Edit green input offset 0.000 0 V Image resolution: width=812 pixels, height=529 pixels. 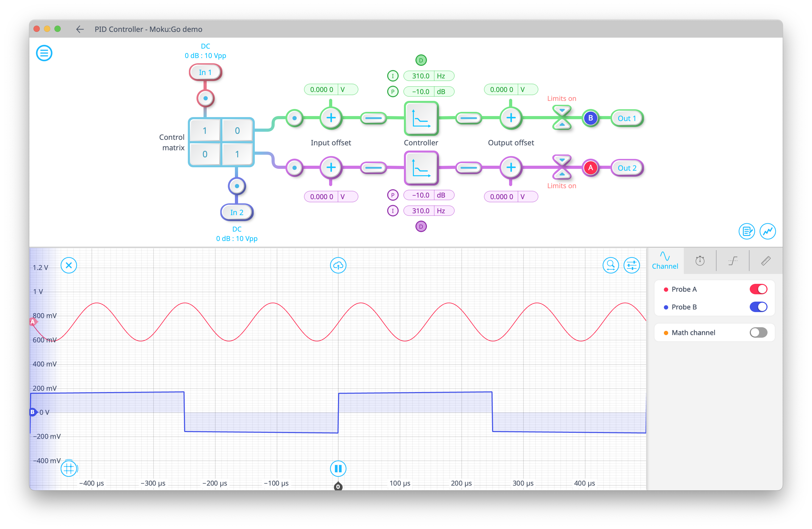point(331,90)
